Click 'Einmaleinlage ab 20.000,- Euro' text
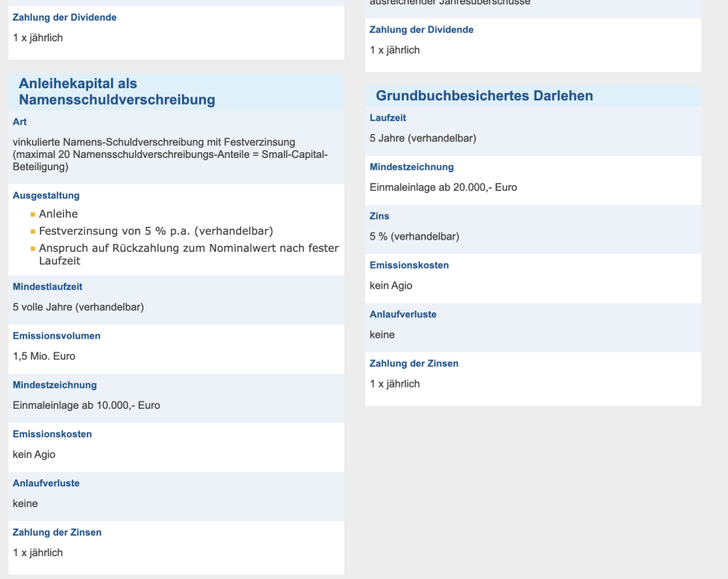 click(x=444, y=188)
